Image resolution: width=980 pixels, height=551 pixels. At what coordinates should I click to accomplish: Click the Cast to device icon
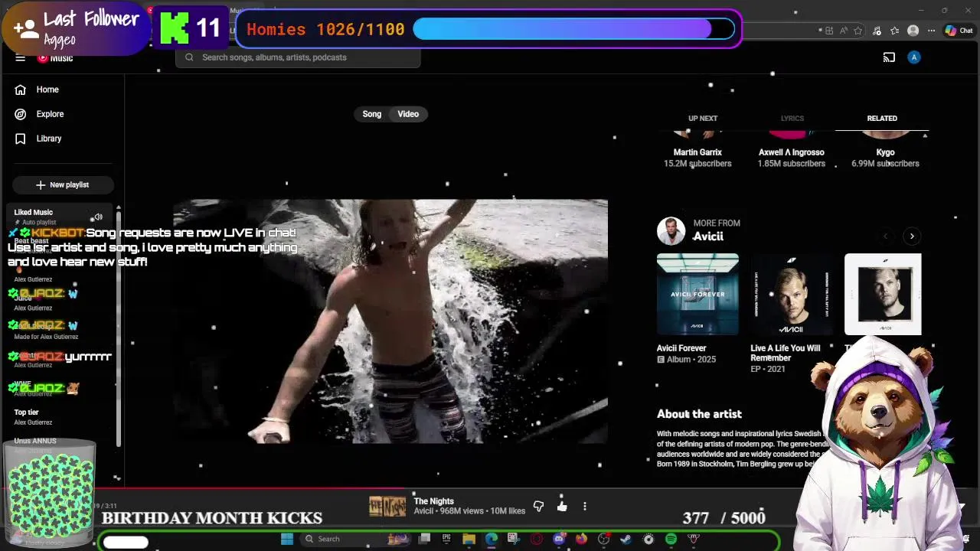click(x=889, y=57)
